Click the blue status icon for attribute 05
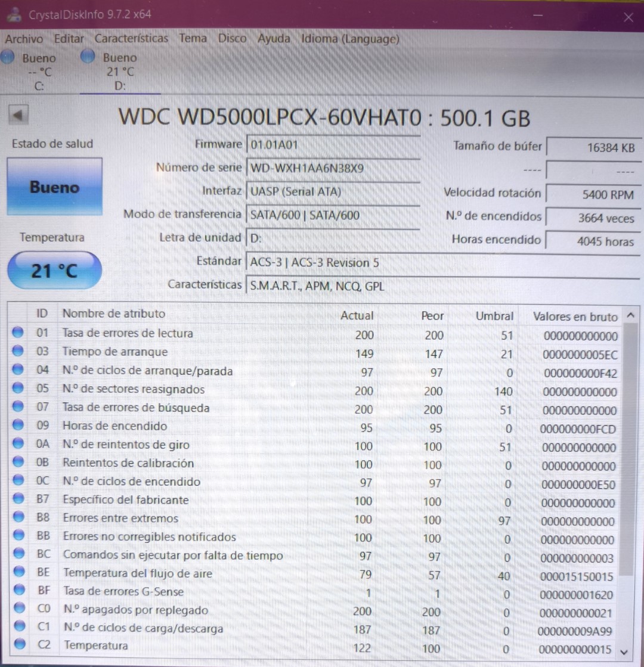This screenshot has width=644, height=667. coord(18,387)
